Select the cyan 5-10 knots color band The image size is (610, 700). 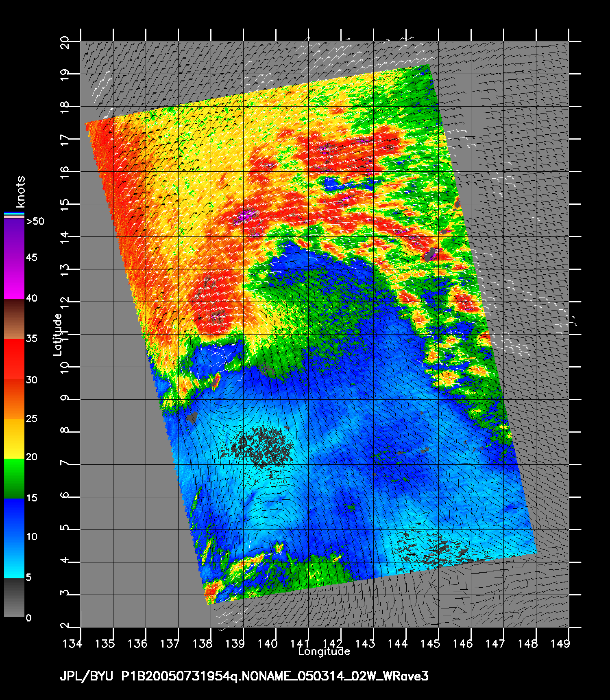14,559
